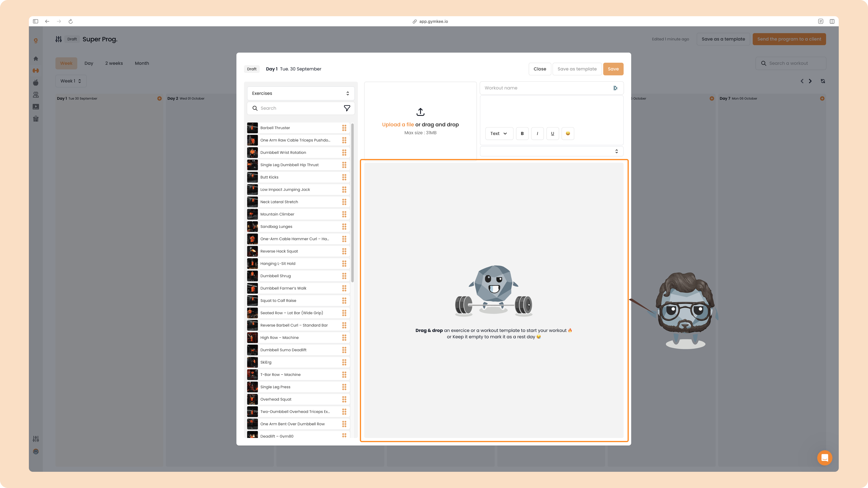868x488 pixels.
Task: Grab the drag handle for Sandbag Lunges
Action: pos(344,226)
